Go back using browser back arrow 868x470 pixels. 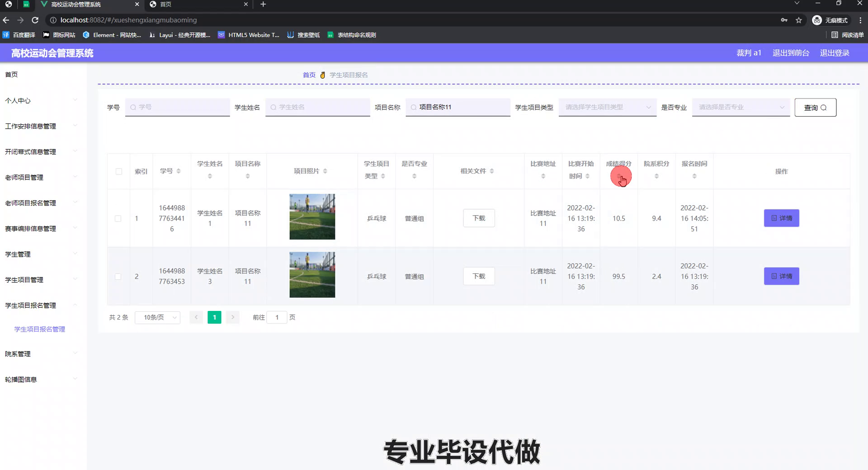click(6, 20)
